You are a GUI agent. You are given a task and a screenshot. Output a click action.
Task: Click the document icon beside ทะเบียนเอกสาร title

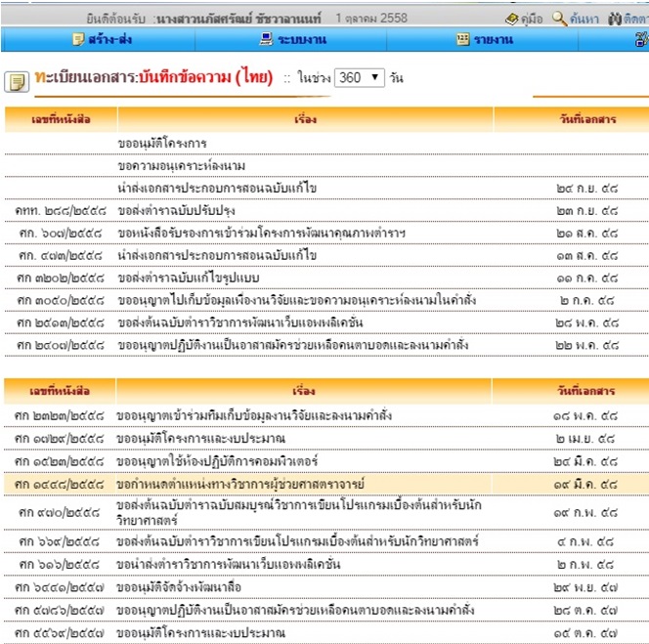(17, 81)
